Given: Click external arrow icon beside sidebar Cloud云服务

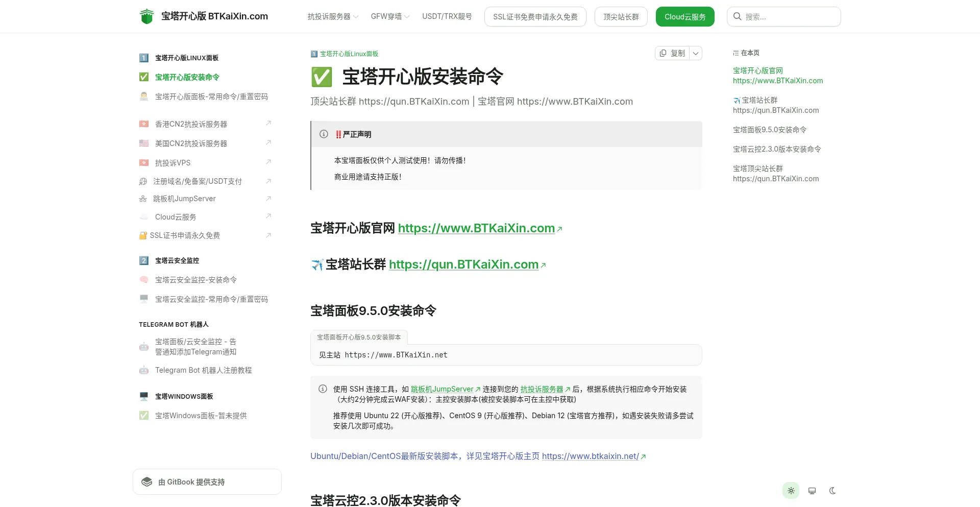Looking at the screenshot, I should 268,216.
